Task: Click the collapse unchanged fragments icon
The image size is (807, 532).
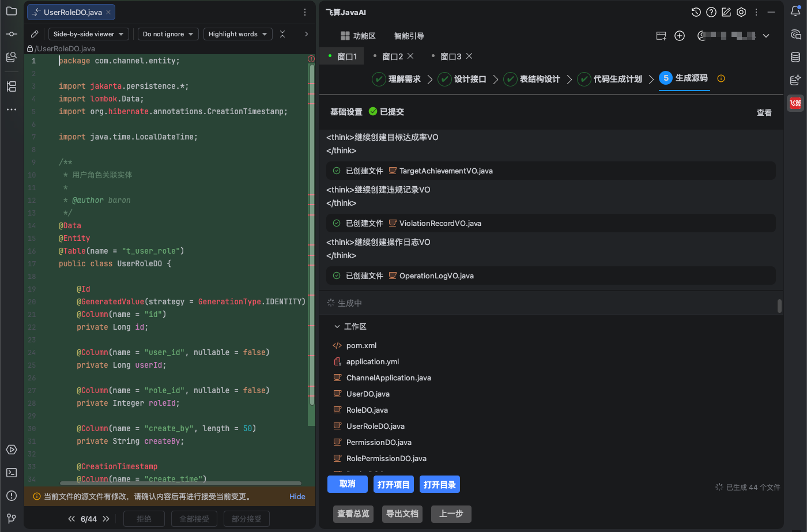Action: 282,34
